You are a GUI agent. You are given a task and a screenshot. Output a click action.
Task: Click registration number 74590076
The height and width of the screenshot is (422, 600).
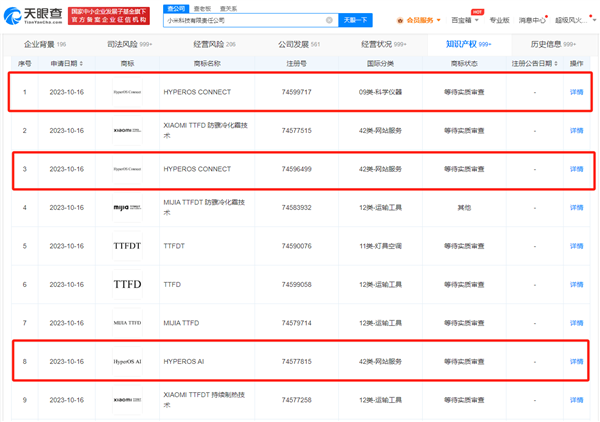297,246
